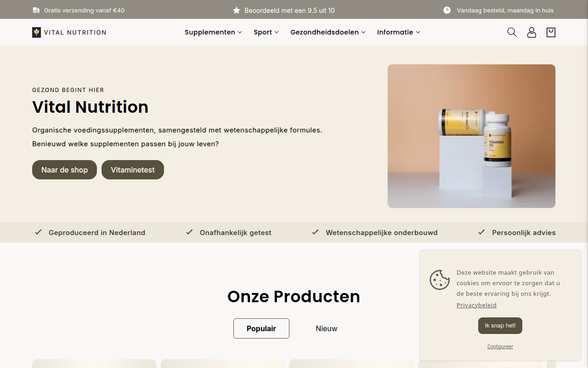
Task: Switch to the Nieuw products tab
Action: click(x=327, y=328)
